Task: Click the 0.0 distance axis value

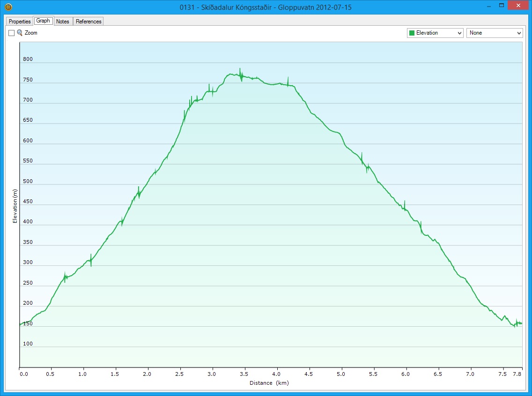Action: [23, 374]
